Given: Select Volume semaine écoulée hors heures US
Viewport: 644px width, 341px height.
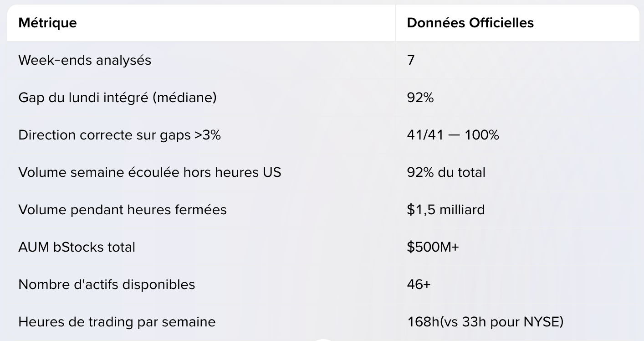Looking at the screenshot, I should [150, 172].
